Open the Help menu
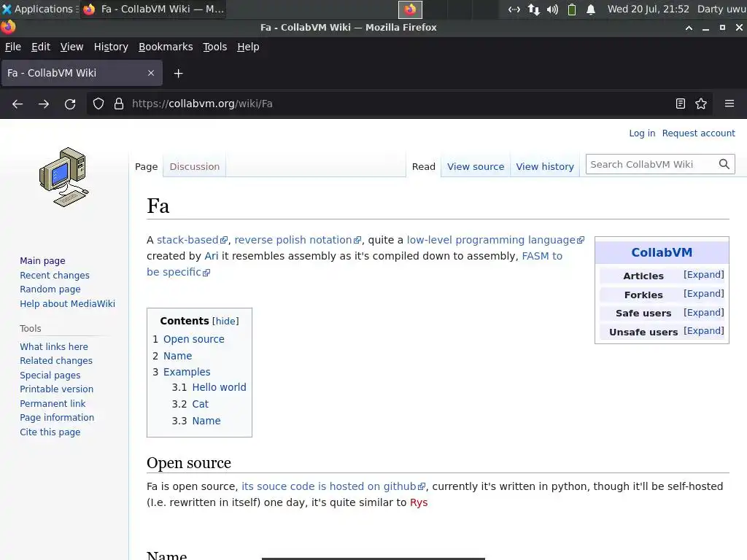Screen dimensions: 747x560 (x=248, y=47)
